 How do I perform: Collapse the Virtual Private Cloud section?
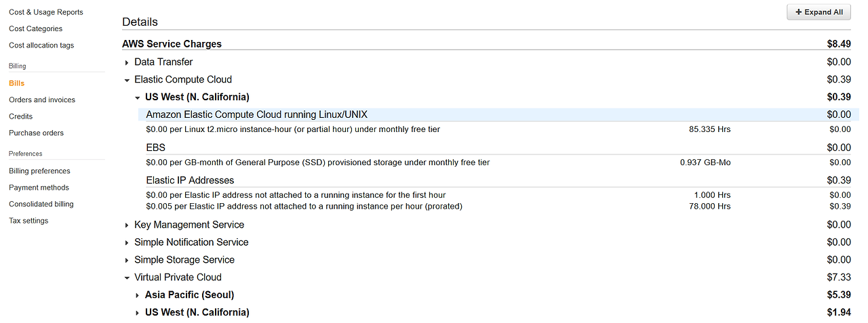click(127, 278)
